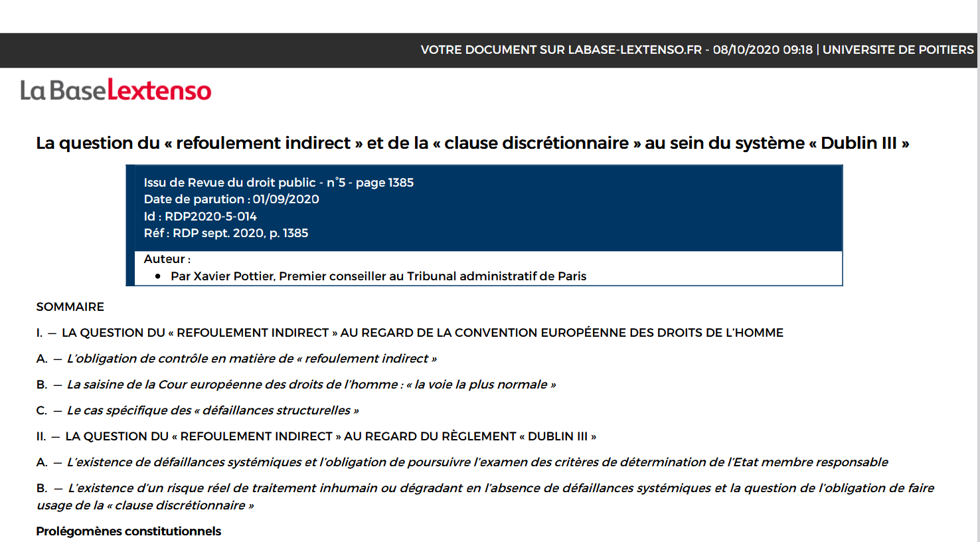Click section II about règlement 'DUBLIN III'
The image size is (980, 542).
point(316,436)
